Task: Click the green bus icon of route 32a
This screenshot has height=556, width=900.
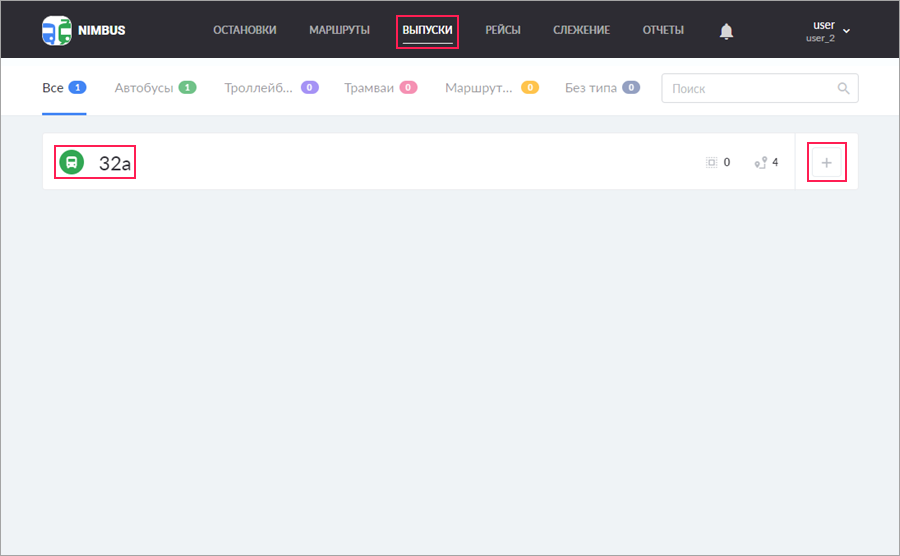Action: tap(72, 162)
